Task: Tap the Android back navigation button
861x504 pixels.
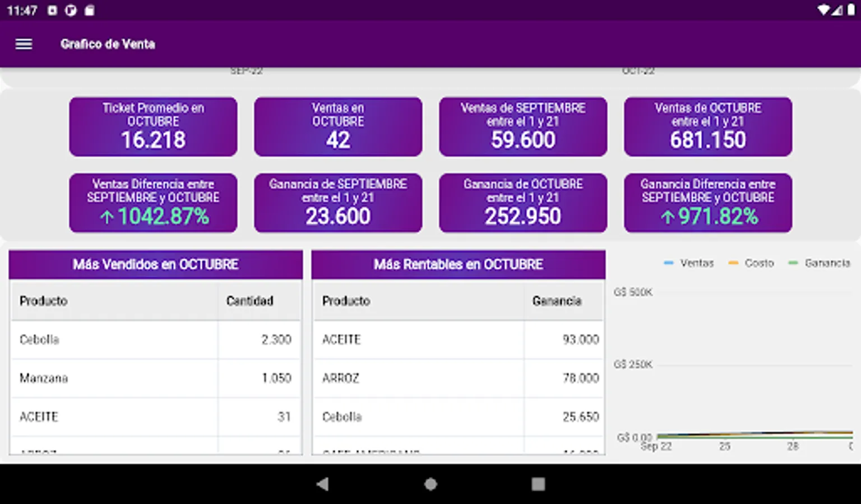Action: (x=322, y=484)
